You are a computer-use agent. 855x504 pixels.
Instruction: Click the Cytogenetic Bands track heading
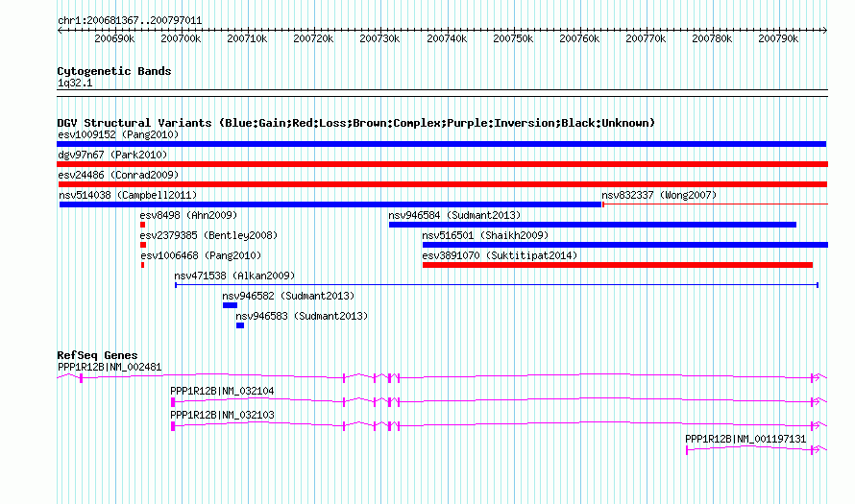[x=114, y=71]
